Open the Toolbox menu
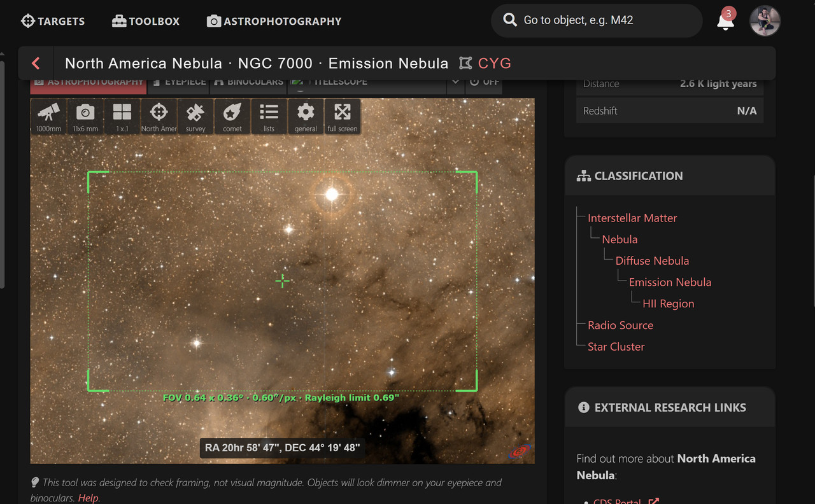This screenshot has height=504, width=815. (x=146, y=21)
